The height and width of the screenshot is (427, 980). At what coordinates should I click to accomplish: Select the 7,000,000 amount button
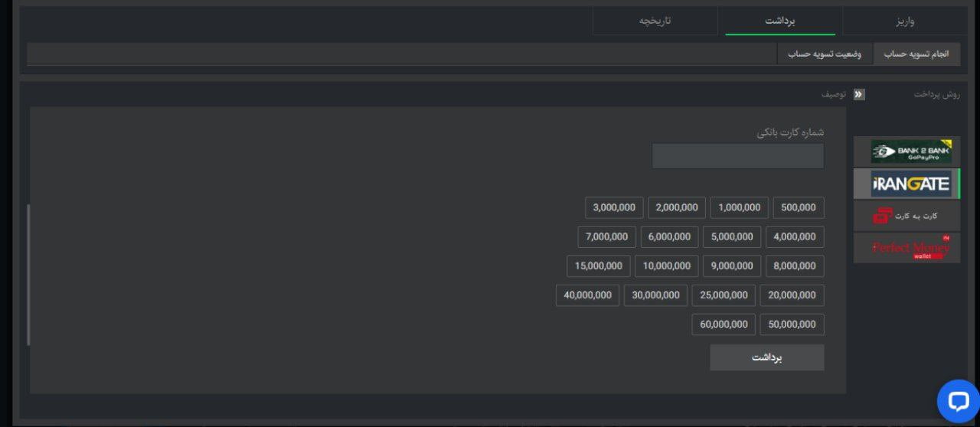pyautogui.click(x=606, y=236)
